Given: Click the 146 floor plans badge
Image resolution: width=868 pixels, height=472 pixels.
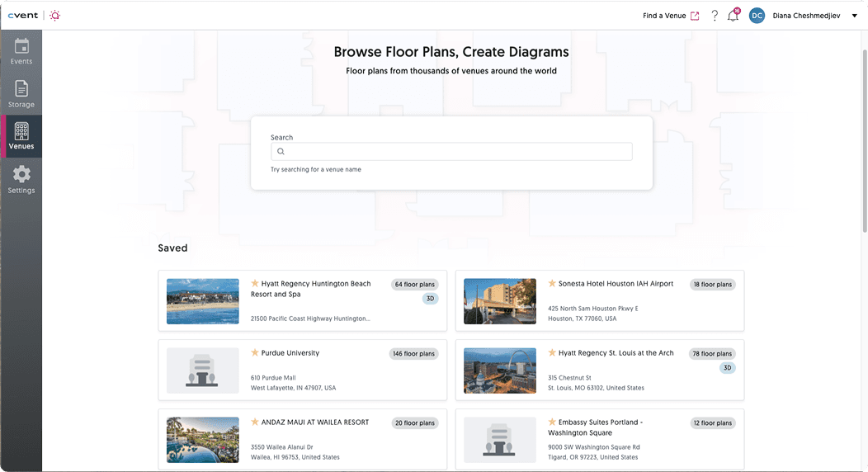Looking at the screenshot, I should click(413, 353).
